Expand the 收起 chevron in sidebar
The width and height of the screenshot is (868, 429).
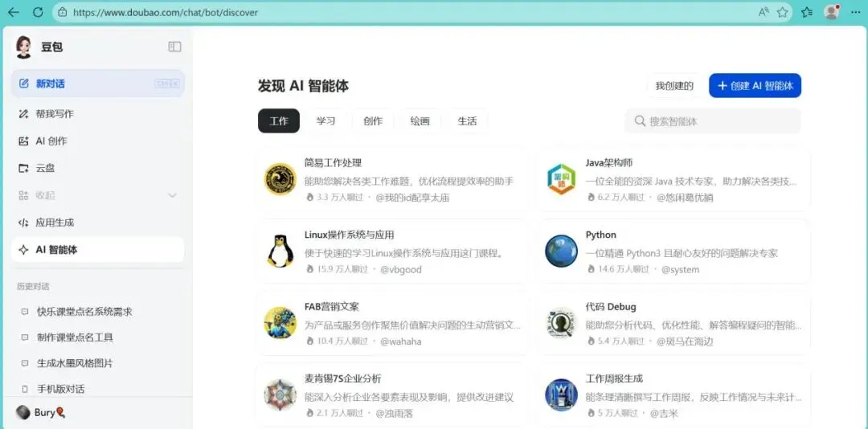[x=172, y=195]
